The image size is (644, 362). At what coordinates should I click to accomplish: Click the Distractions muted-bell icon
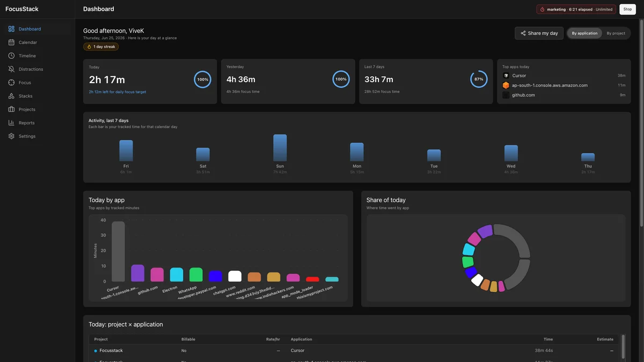click(x=11, y=69)
